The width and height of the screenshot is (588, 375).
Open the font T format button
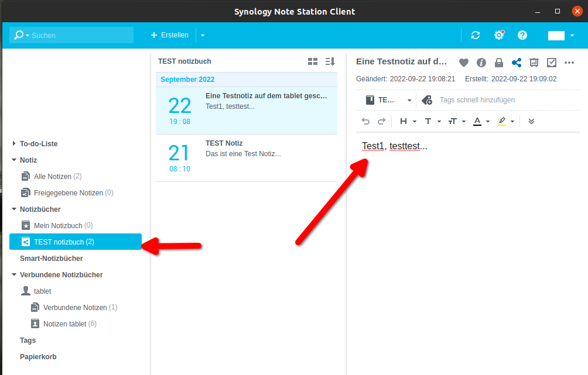[428, 121]
